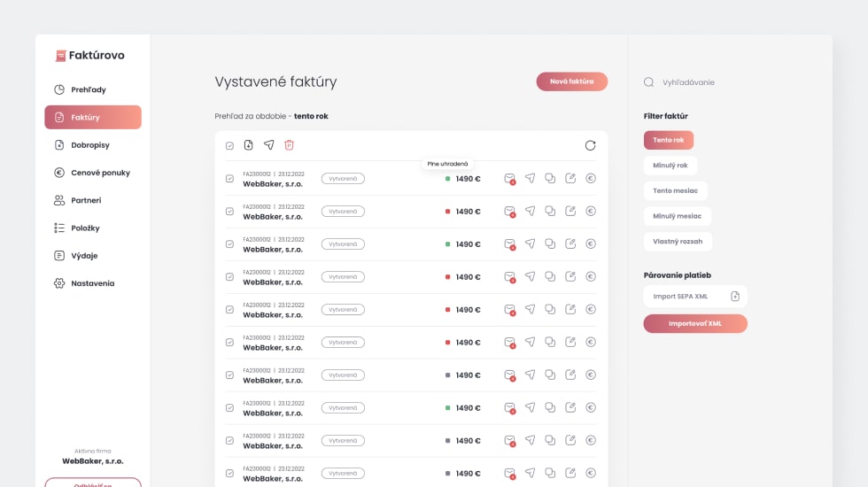The width and height of the screenshot is (868, 487).
Task: Click the paper plane send icon in the list toolbar
Action: pos(268,145)
